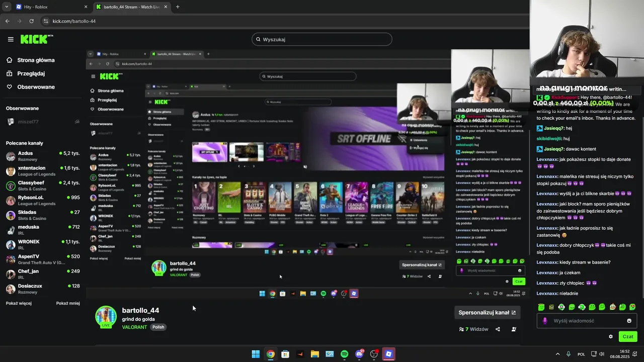
Task: Open the moderator user icon
Action: click(514, 329)
